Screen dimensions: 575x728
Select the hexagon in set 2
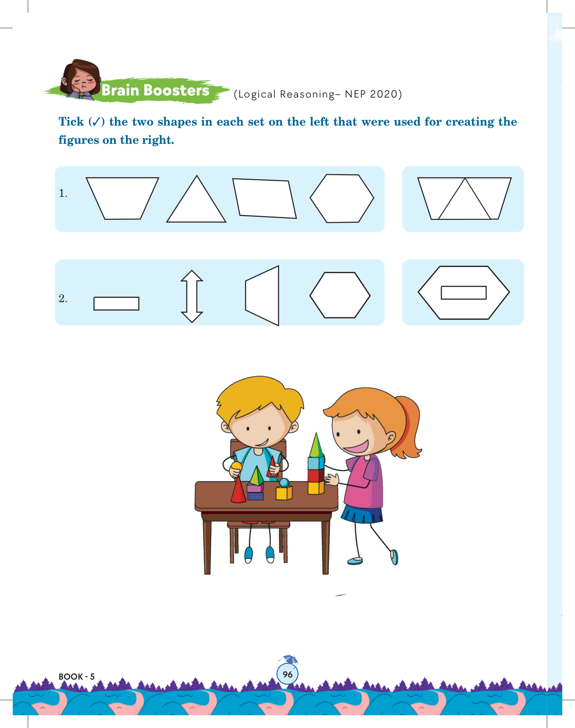click(340, 295)
